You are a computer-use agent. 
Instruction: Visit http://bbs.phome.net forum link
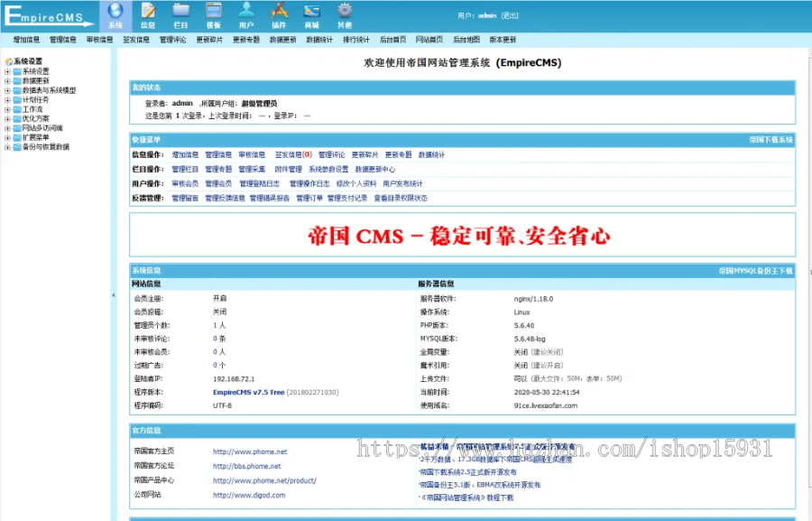coord(246,466)
